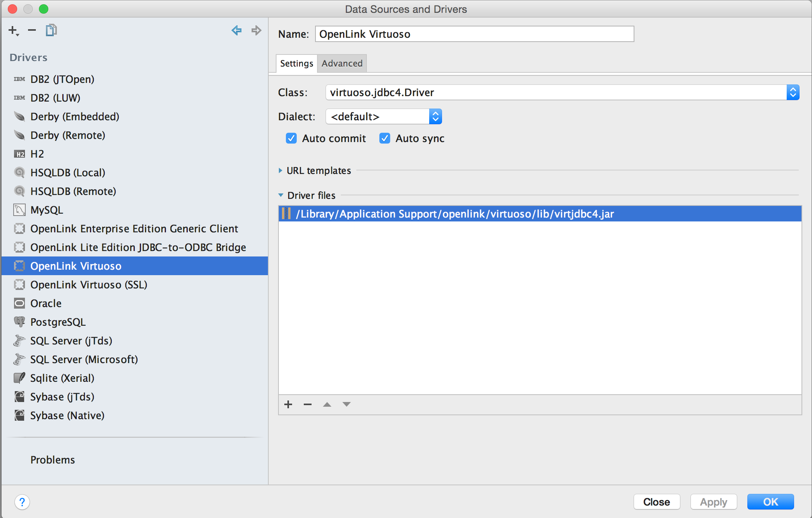The width and height of the screenshot is (812, 518).
Task: Click the DB2 (JTOpen) IBM icon
Action: [x=19, y=79]
